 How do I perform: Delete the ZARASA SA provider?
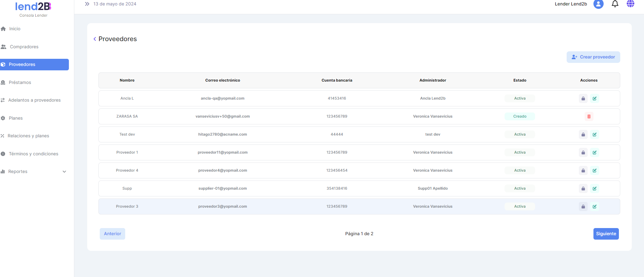tap(589, 117)
